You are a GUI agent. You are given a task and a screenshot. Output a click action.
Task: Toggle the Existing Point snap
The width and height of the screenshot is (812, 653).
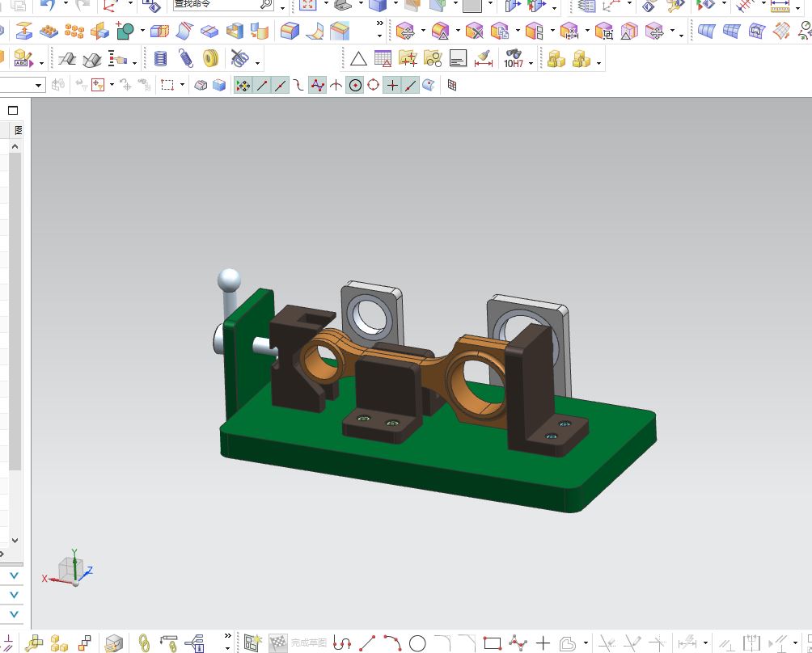392,86
